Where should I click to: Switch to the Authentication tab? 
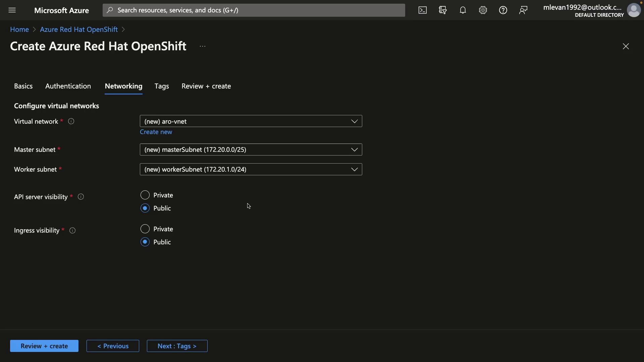[x=68, y=86]
